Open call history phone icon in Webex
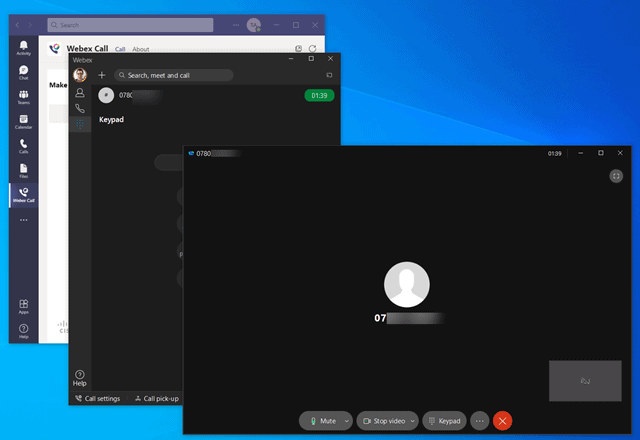This screenshot has height=440, width=640. coord(80,109)
